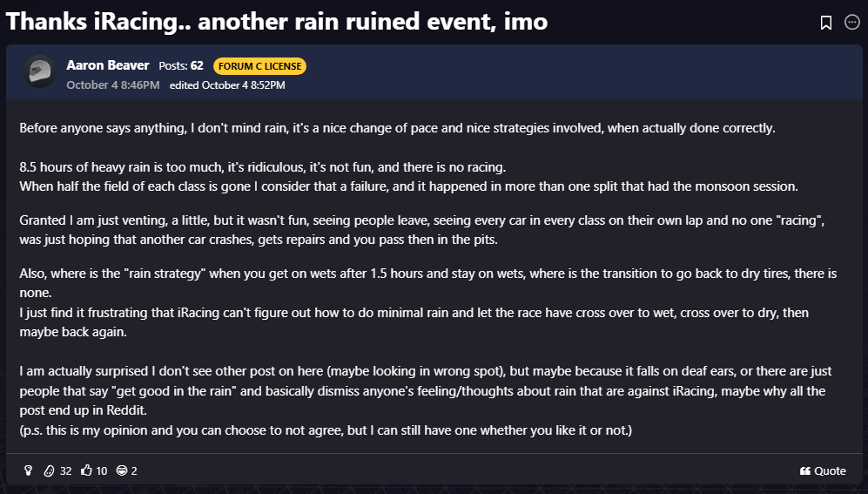React with the lightbulb insightful icon

[x=28, y=470]
